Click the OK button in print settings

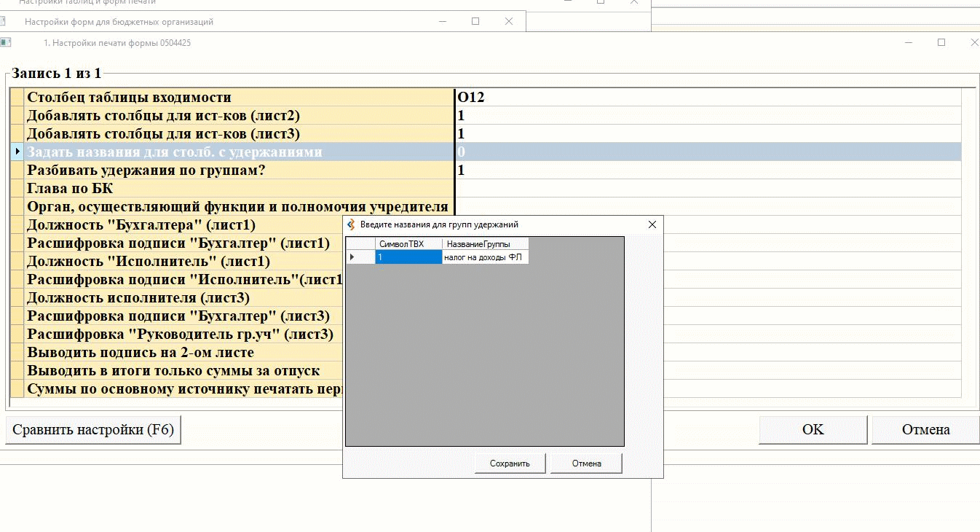813,430
